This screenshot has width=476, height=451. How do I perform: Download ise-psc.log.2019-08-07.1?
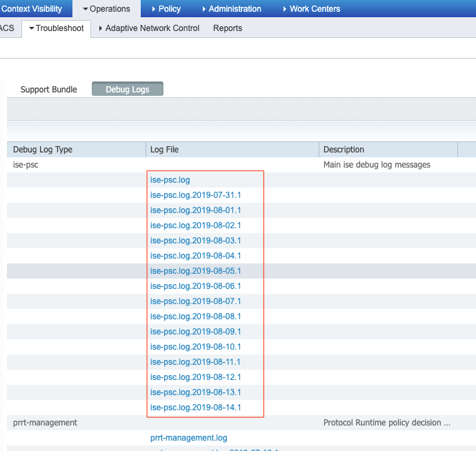[195, 301]
